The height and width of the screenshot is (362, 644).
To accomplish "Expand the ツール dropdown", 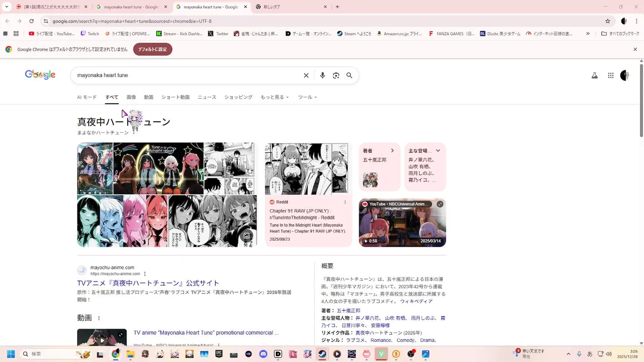I will click(x=307, y=97).
